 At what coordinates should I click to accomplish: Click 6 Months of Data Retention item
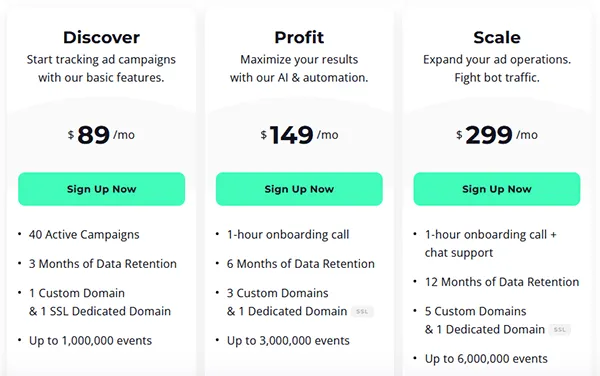click(300, 264)
